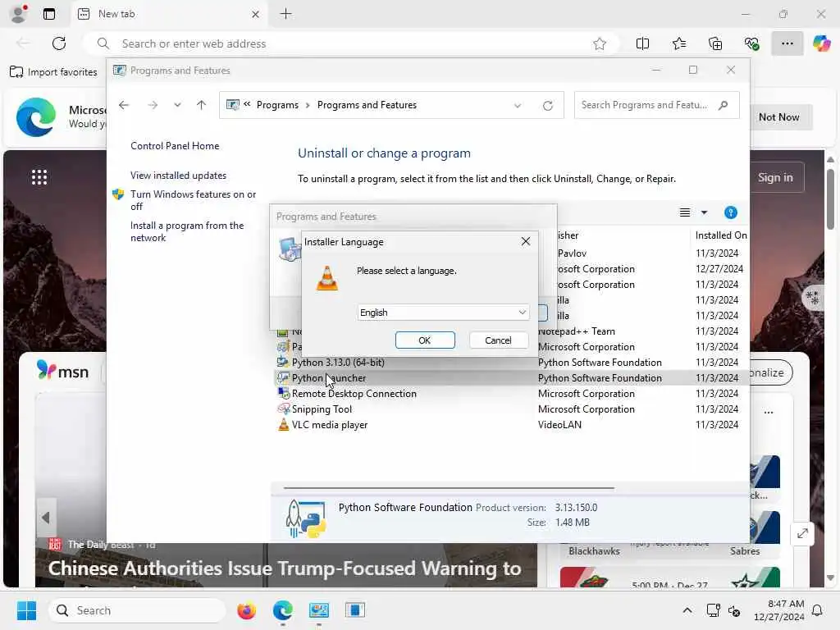Viewport: 840px width, 630px height.
Task: Open the taskbar clock showing 8:47 AM
Action: 779,610
